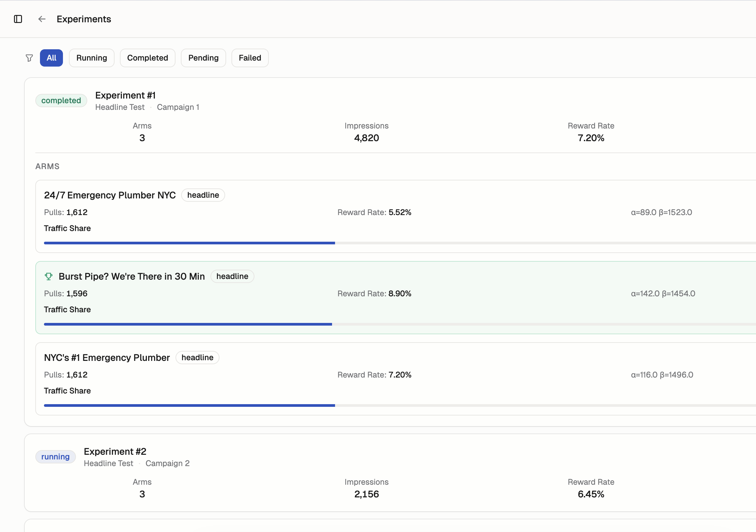Select the NYC's #1 Emergency Plumber arm

click(x=107, y=358)
